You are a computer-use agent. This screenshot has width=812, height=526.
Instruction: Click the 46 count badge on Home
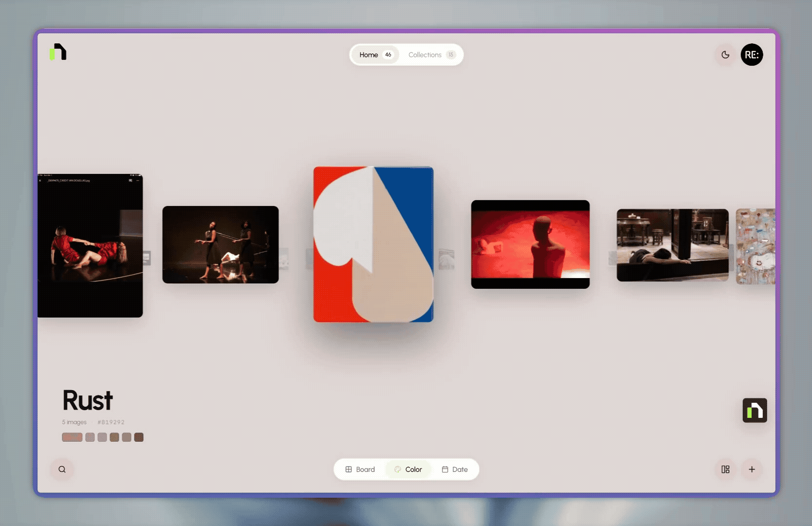pos(388,55)
